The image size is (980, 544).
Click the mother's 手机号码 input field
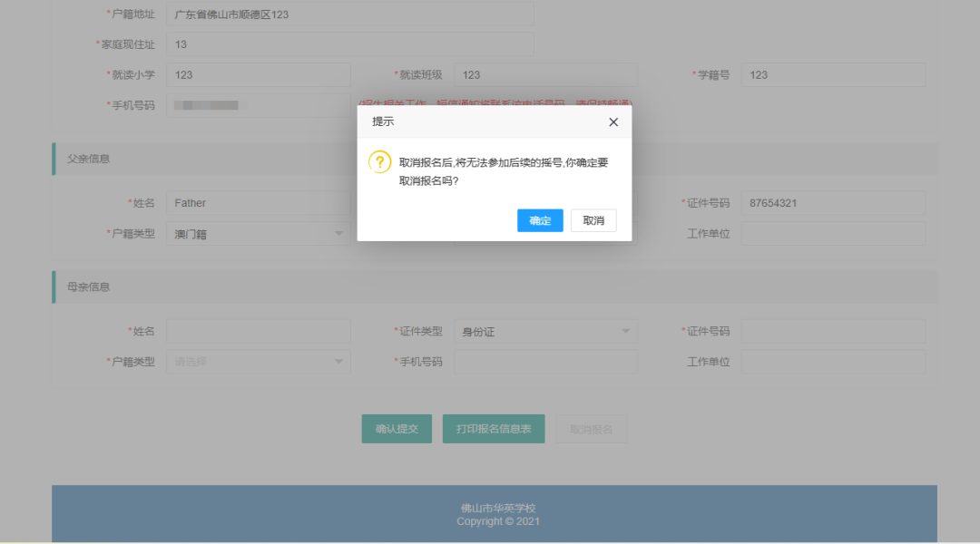(x=545, y=363)
